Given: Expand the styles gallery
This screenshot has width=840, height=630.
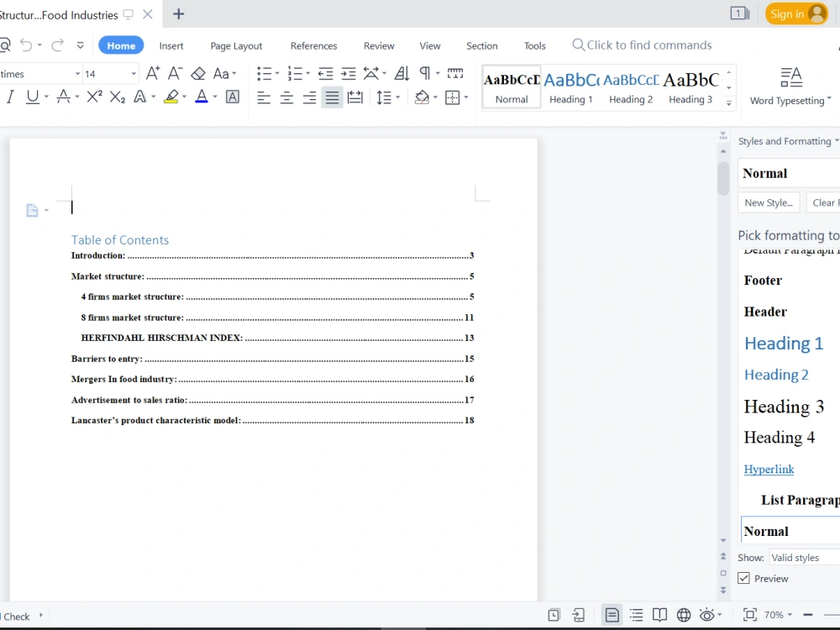Looking at the screenshot, I should (x=728, y=103).
